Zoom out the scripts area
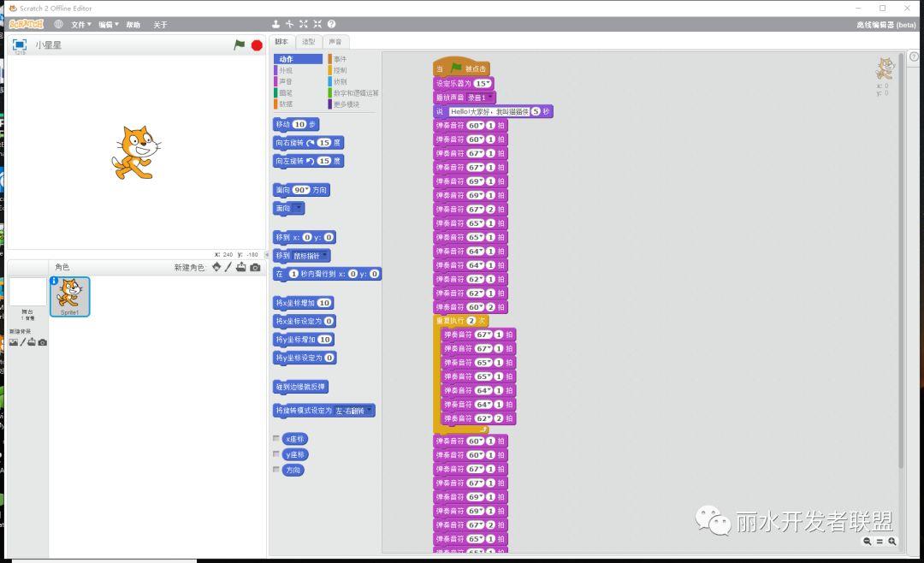924x563 pixels. point(868,542)
